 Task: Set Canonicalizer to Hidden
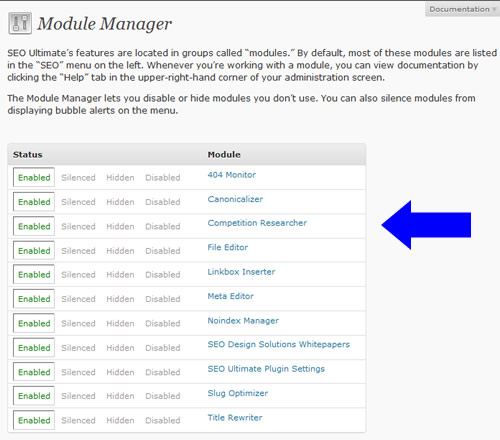tap(120, 202)
